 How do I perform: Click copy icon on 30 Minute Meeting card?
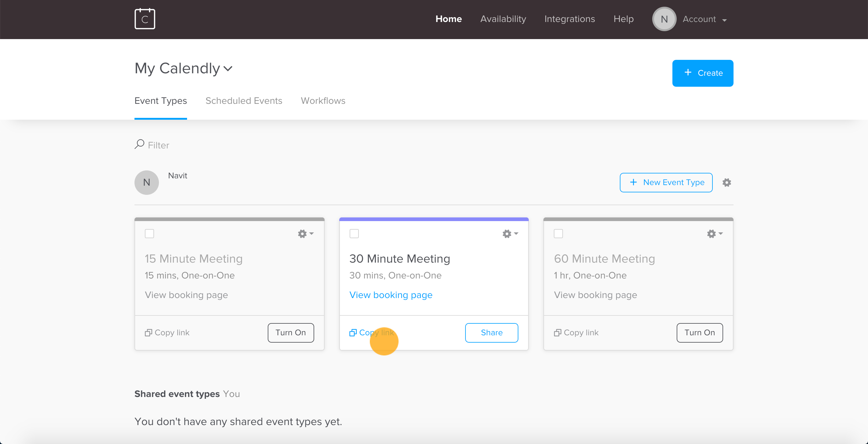click(353, 333)
